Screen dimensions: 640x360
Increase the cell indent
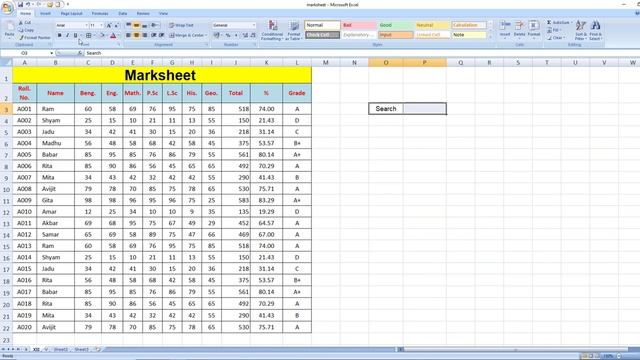point(162,36)
